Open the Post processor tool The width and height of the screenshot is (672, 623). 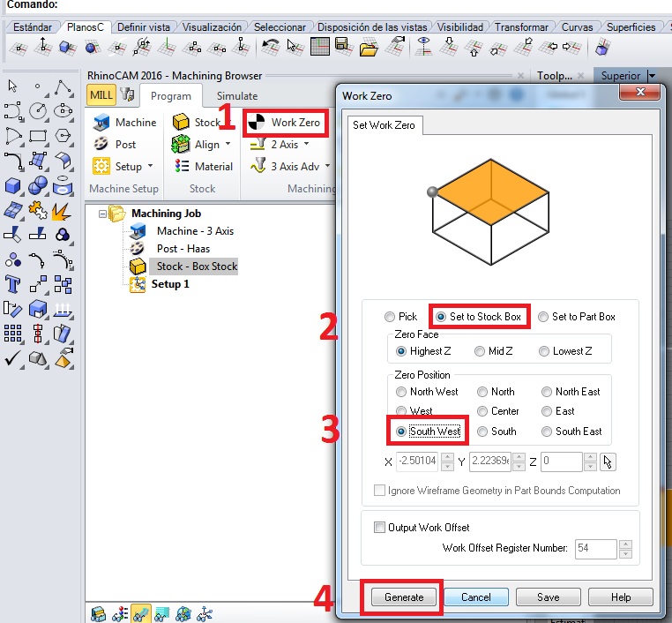point(115,145)
